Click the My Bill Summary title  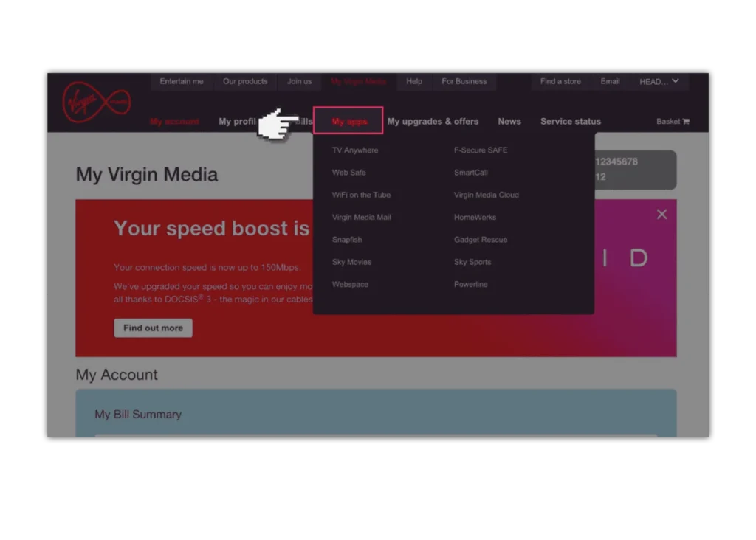(x=138, y=415)
